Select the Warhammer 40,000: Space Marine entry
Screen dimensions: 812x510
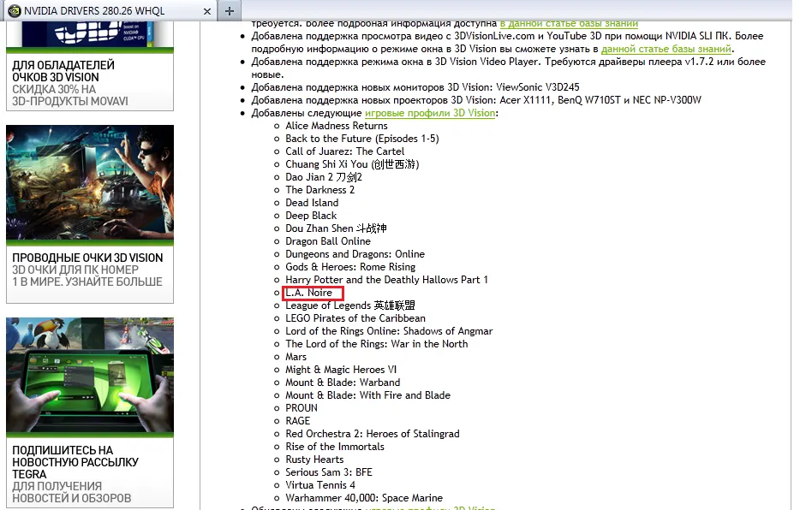(364, 498)
